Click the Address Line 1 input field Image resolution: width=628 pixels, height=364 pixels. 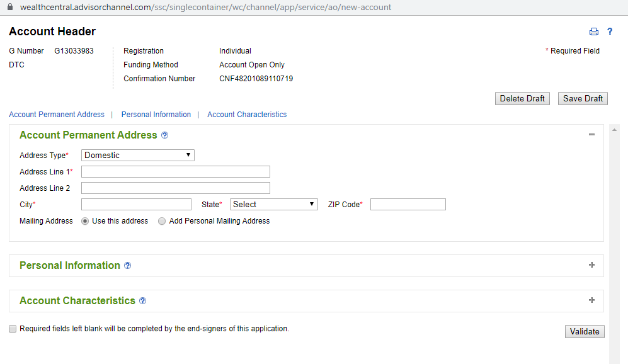175,171
